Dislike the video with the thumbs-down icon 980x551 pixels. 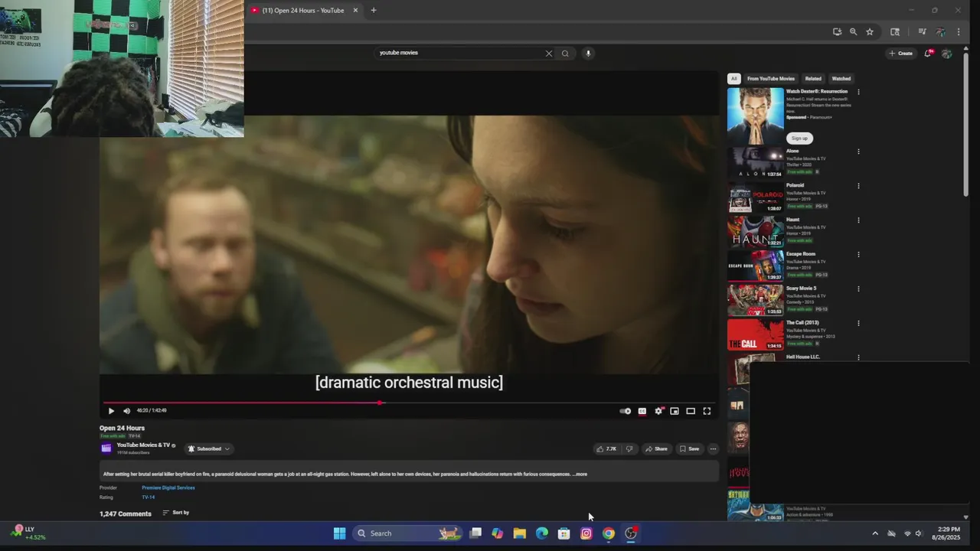(629, 449)
